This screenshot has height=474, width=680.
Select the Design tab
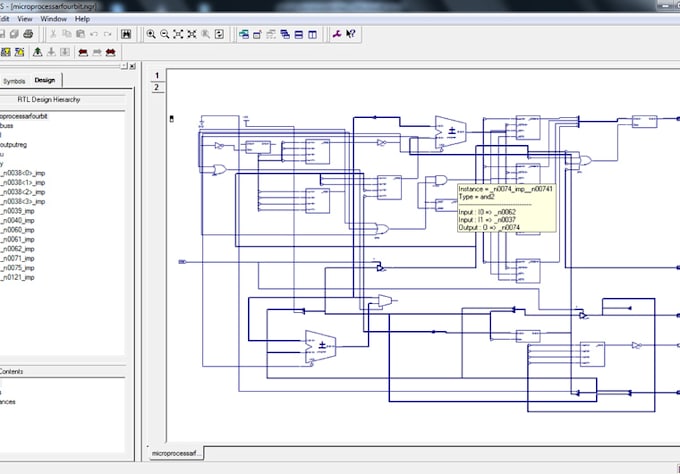[x=45, y=80]
